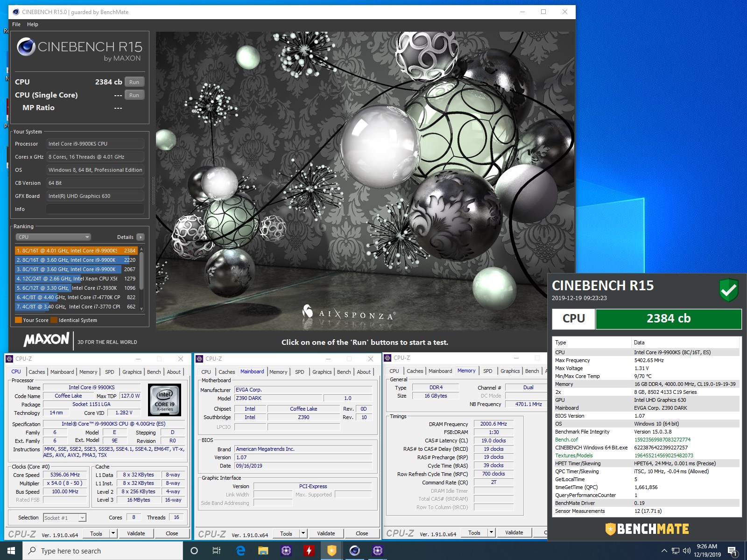The width and height of the screenshot is (747, 560).
Task: Click the taskbar search box
Action: (x=103, y=551)
